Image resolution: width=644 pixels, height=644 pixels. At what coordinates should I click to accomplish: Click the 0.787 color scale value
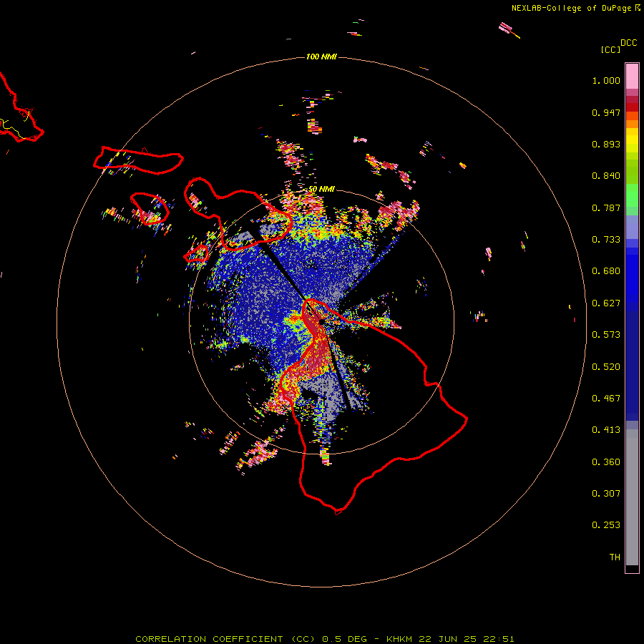pyautogui.click(x=606, y=208)
